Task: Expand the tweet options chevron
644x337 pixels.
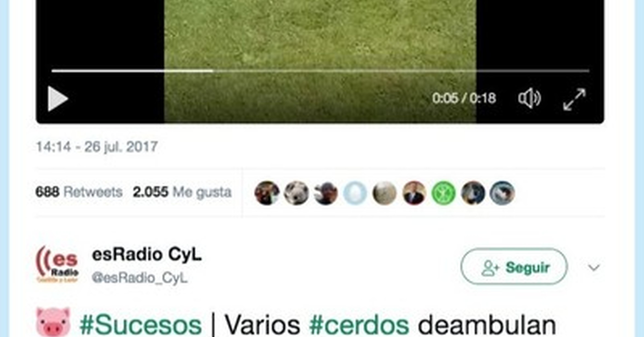Action: (594, 267)
